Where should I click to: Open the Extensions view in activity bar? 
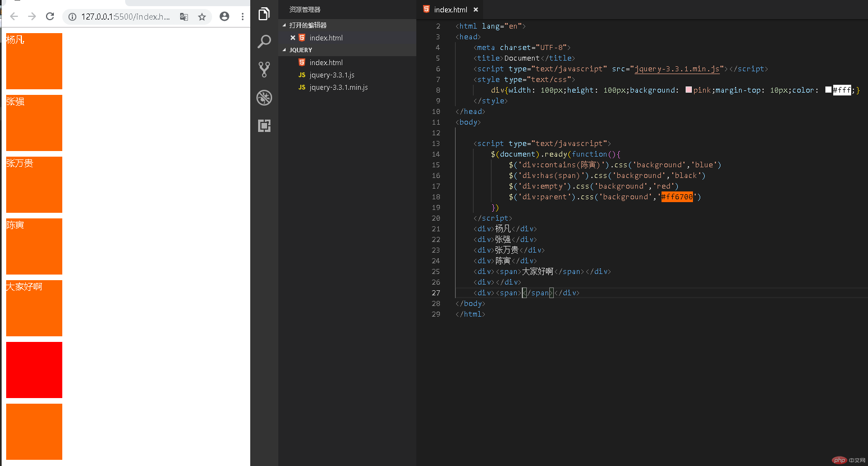(x=264, y=126)
